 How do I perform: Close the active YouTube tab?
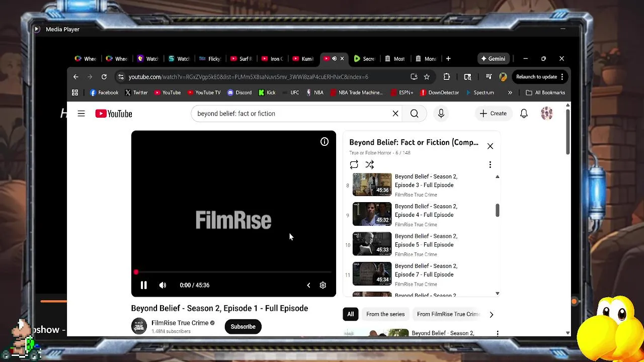click(342, 59)
